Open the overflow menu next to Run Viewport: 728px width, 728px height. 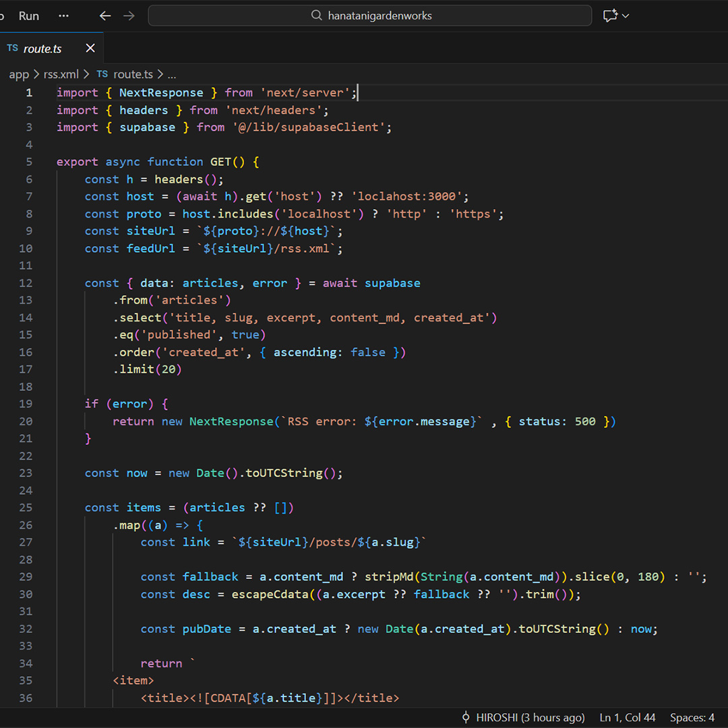(x=63, y=16)
